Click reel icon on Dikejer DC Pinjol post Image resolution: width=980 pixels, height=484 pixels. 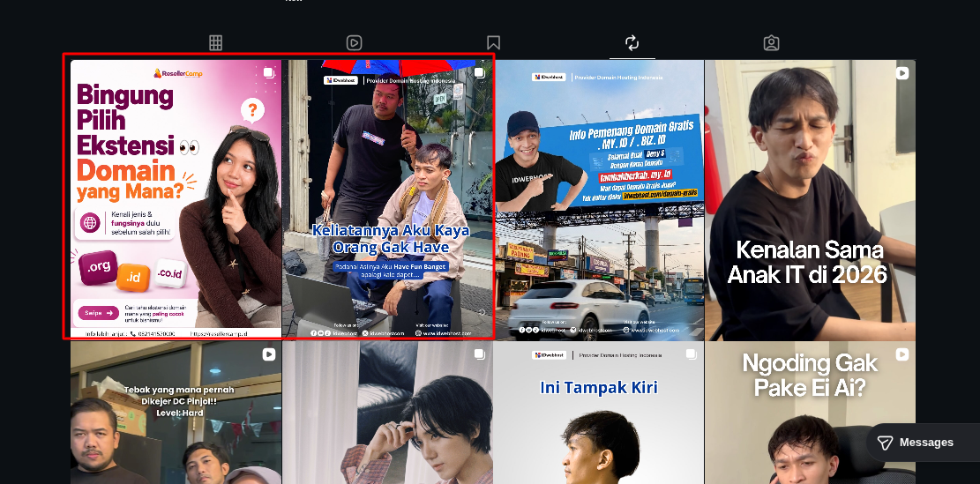(x=268, y=354)
